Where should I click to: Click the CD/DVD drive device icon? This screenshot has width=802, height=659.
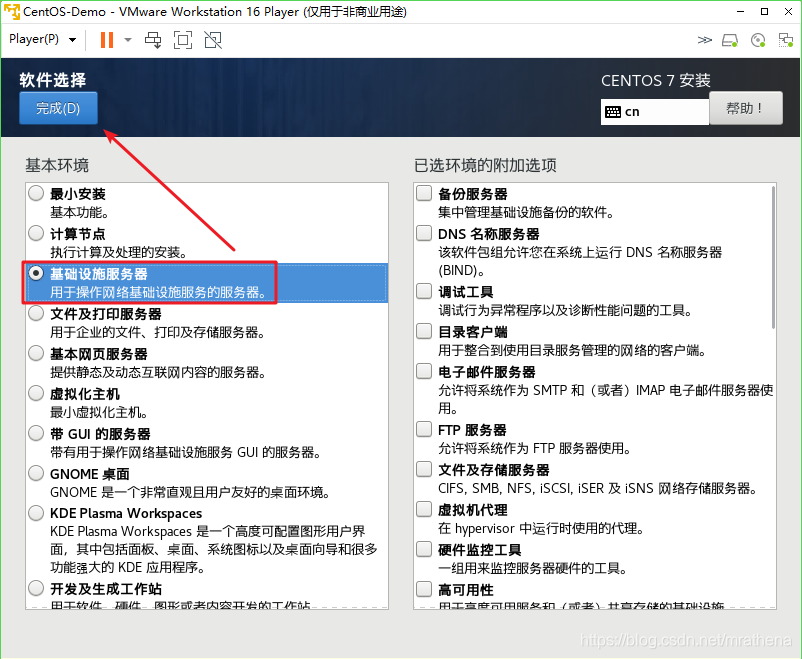(x=758, y=40)
